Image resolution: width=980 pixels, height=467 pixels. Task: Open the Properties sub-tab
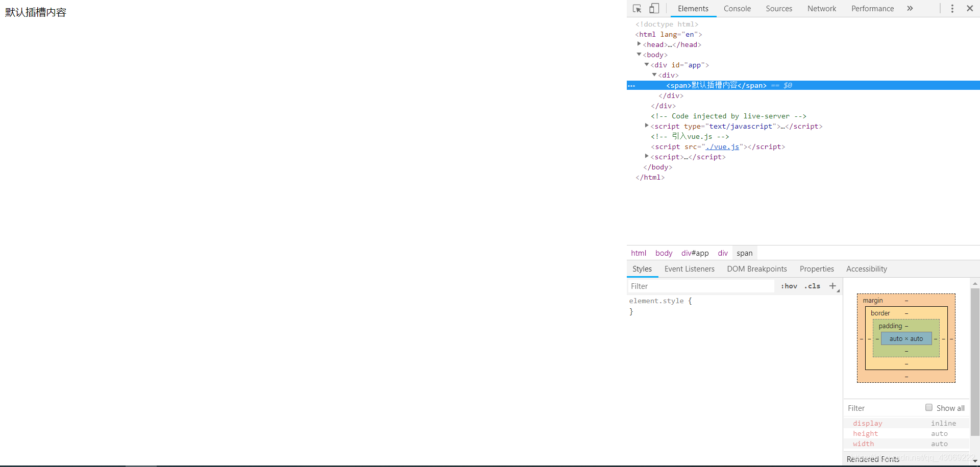[x=817, y=269]
